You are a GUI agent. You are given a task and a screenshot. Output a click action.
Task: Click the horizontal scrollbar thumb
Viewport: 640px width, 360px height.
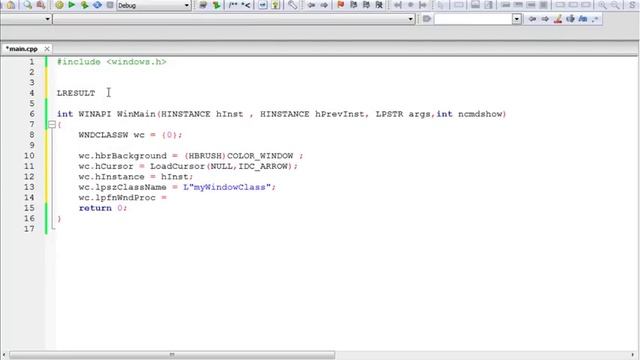(x=172, y=355)
